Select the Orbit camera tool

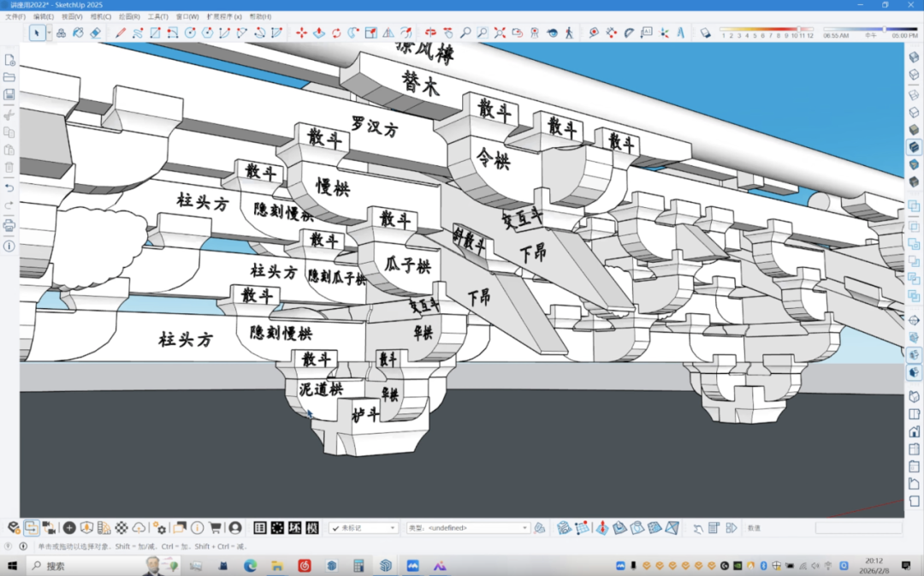click(x=430, y=33)
